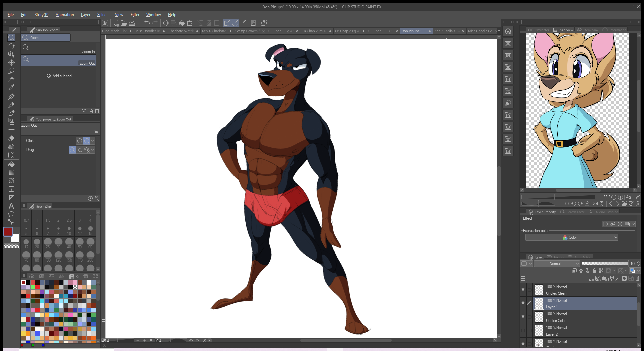Screen dimensions: 644x351
Task: Delete layer using the Layer panel trash icon
Action: tap(638, 279)
